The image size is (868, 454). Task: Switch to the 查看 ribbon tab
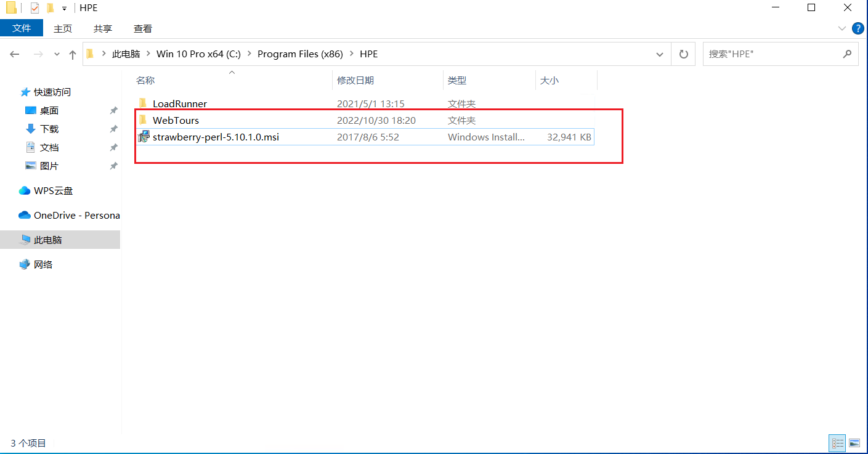pos(143,28)
